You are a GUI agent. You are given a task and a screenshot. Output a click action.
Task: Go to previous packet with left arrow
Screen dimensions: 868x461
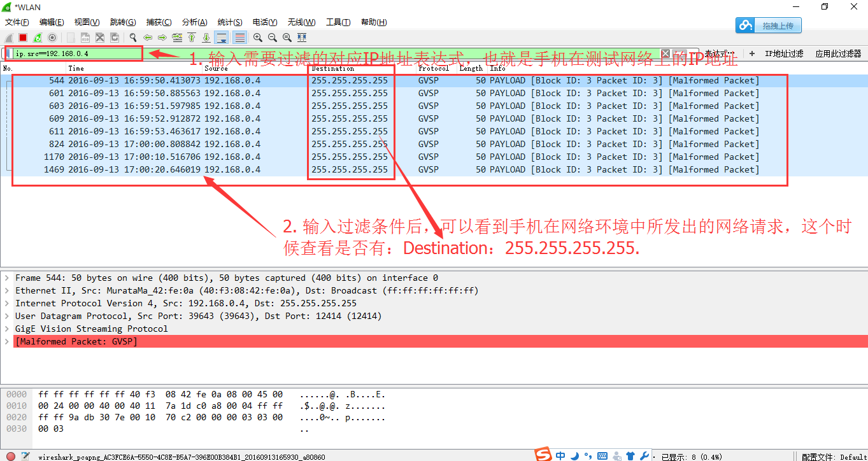148,38
